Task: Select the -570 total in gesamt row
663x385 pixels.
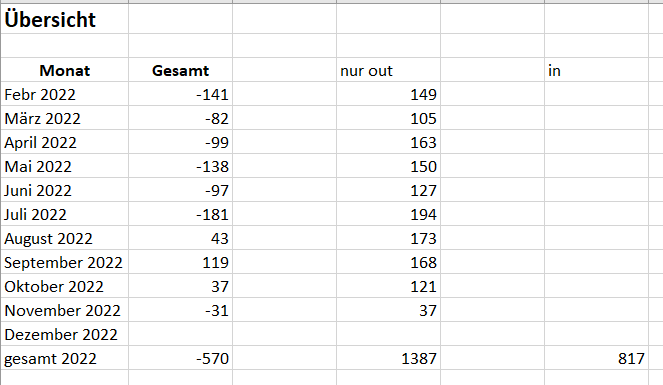Action: [x=181, y=359]
